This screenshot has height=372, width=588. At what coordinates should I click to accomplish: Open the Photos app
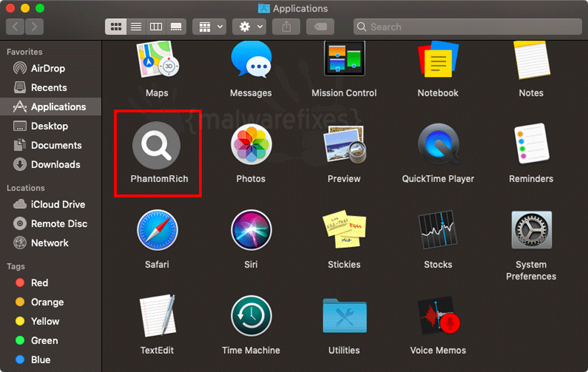(251, 144)
